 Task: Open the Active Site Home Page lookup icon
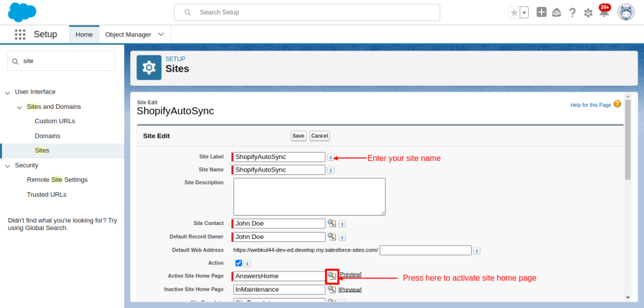click(x=331, y=275)
